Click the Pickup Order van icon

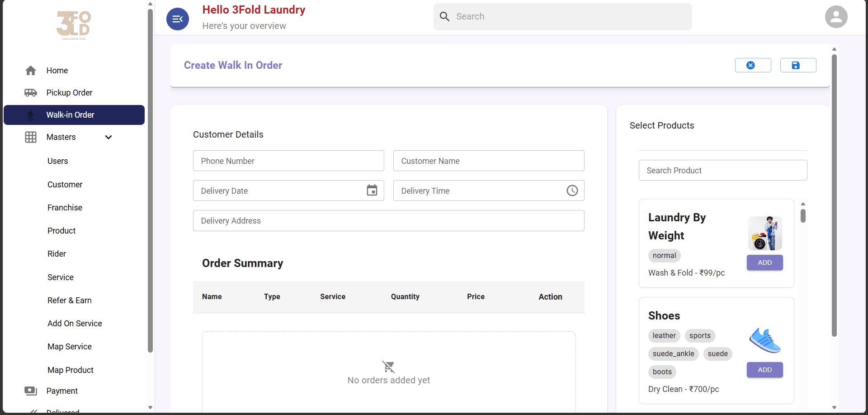click(x=31, y=93)
